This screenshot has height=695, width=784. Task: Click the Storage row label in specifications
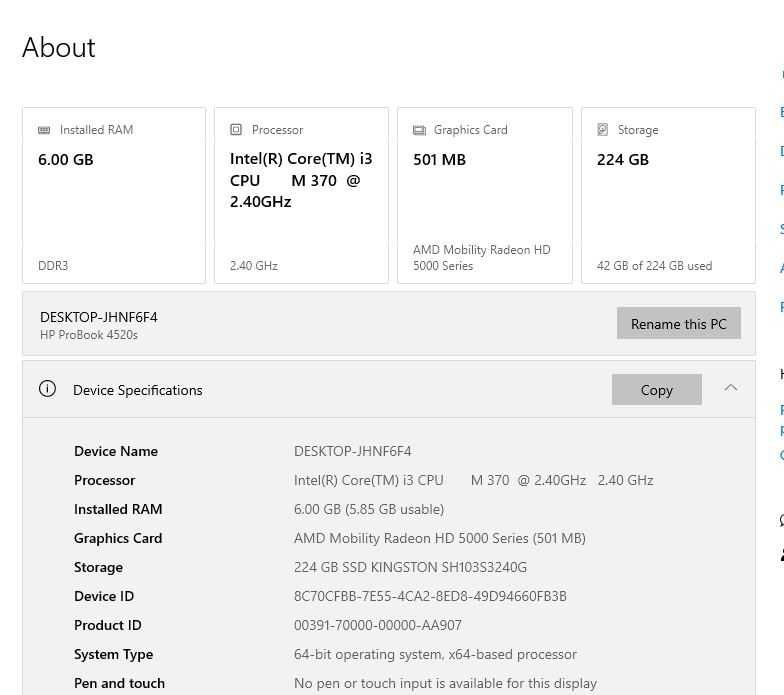pos(98,567)
